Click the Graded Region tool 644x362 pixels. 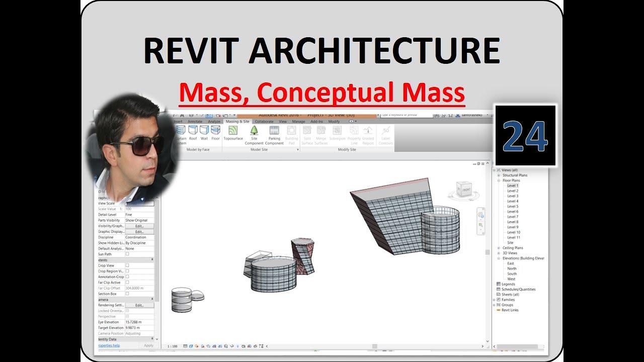pyautogui.click(x=368, y=135)
